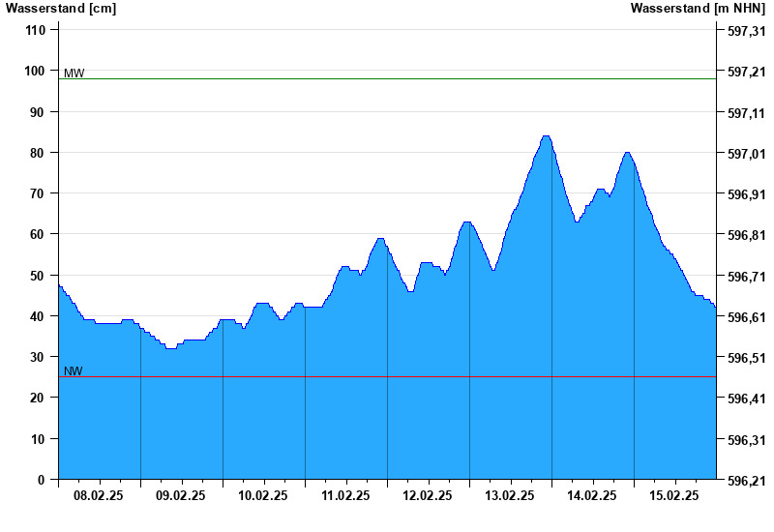This screenshot has width=774, height=532.
Task: Click the 596,51 label on right axis
Action: (x=747, y=358)
